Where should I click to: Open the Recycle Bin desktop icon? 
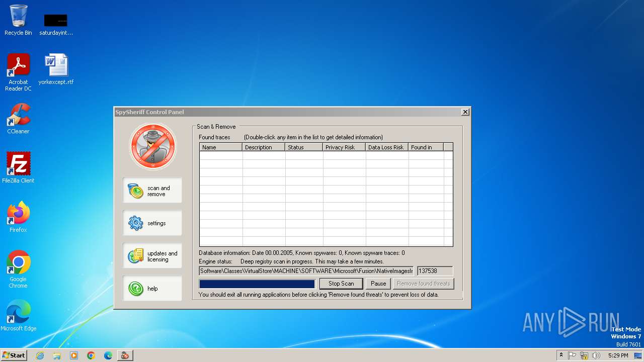point(18,20)
